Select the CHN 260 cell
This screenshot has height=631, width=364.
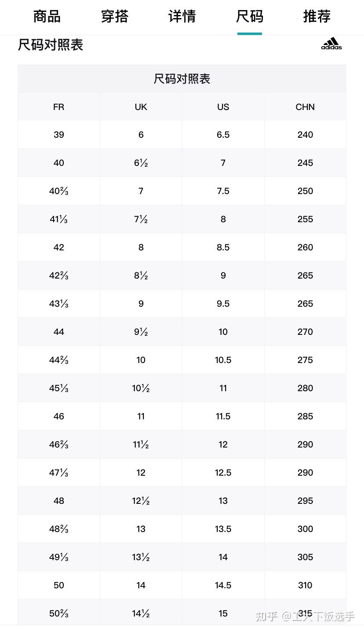(x=305, y=247)
